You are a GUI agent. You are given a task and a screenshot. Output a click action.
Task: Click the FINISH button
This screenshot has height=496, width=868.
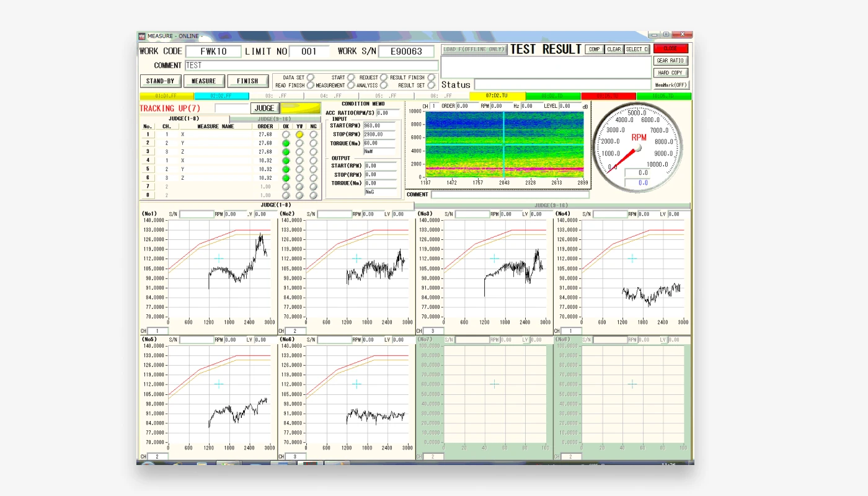247,81
